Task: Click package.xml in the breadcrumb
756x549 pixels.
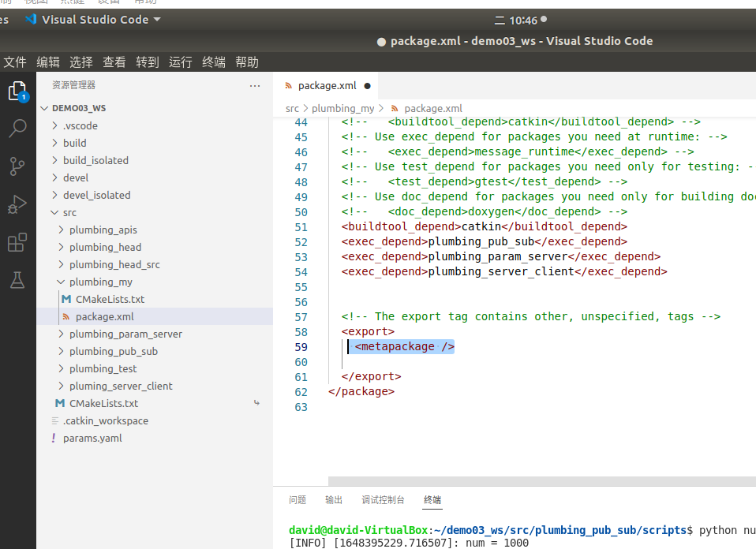Action: (x=433, y=108)
